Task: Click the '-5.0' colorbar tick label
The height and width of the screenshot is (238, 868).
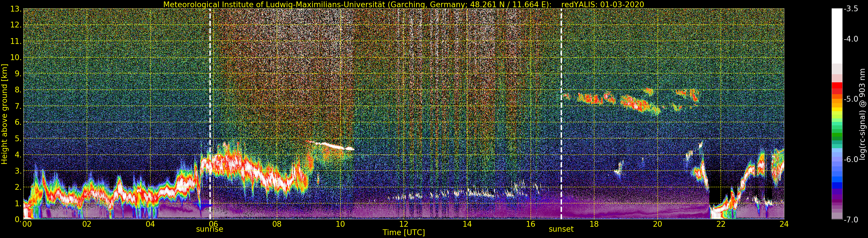Action: click(x=851, y=99)
